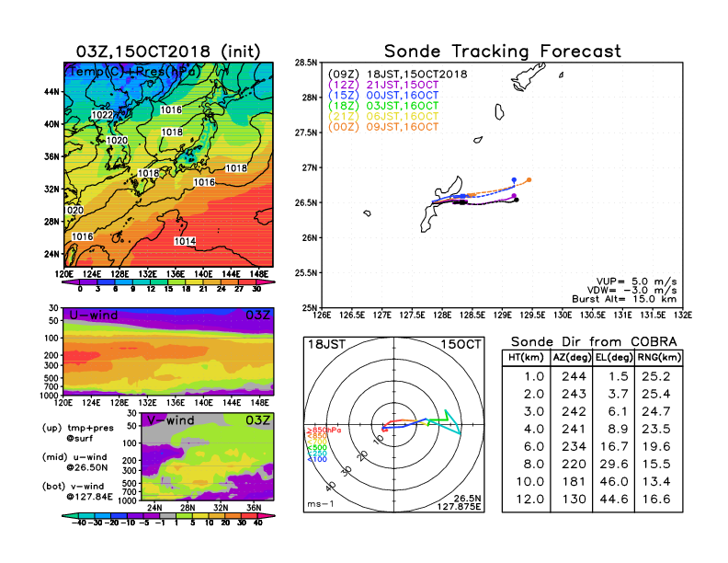The height and width of the screenshot is (563, 728).
Task: Click the 'AZ(deg)' column header
Action: (x=572, y=358)
